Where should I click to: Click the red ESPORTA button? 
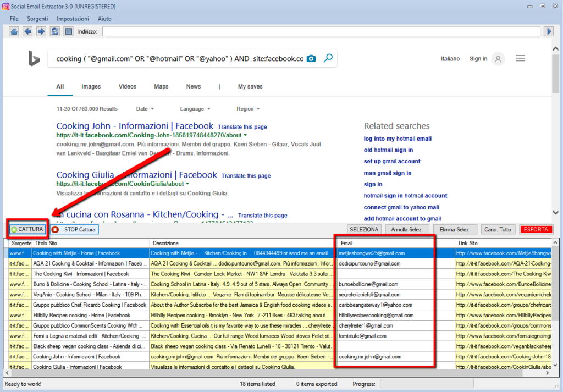536,229
